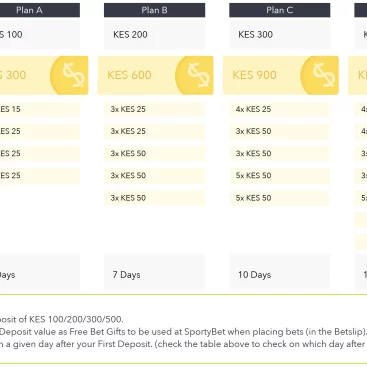Viewport: 367px width, 367px height.
Task: Click the last 5x KES 50 row in Plan C
Action: [280, 198]
